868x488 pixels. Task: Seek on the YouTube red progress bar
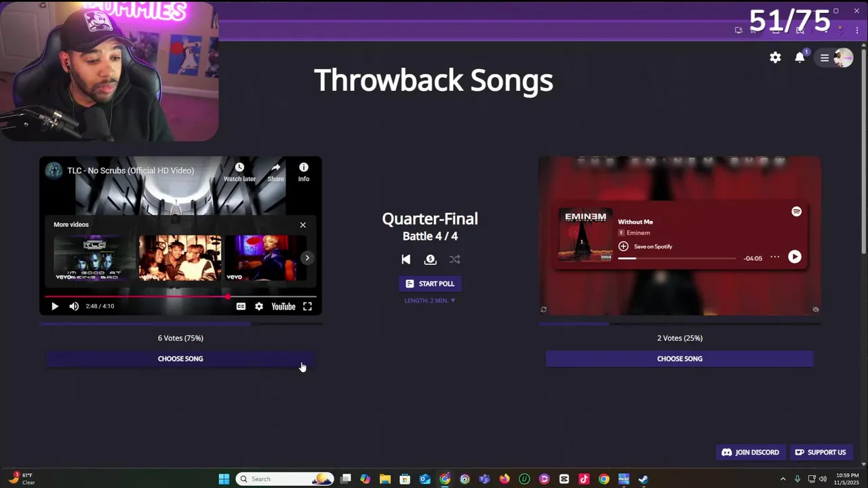[x=180, y=297]
